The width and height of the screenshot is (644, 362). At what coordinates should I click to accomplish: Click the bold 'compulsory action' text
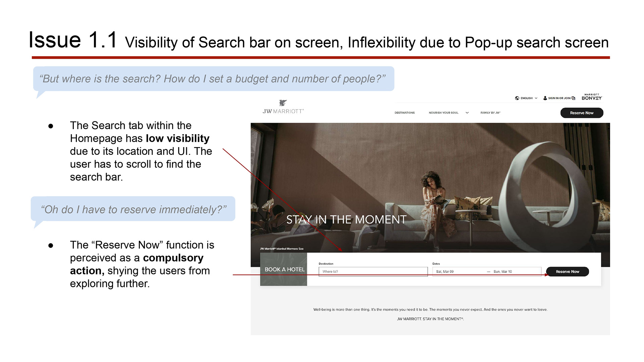tap(137, 264)
